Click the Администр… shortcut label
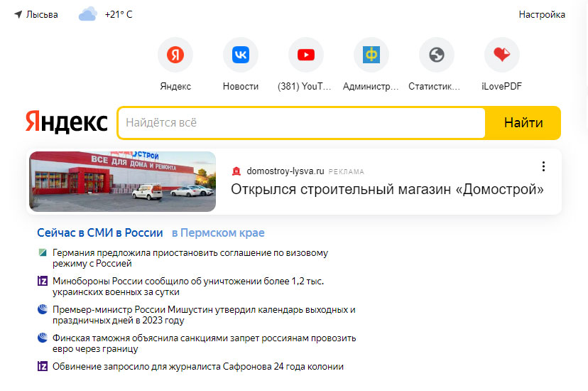 (371, 86)
